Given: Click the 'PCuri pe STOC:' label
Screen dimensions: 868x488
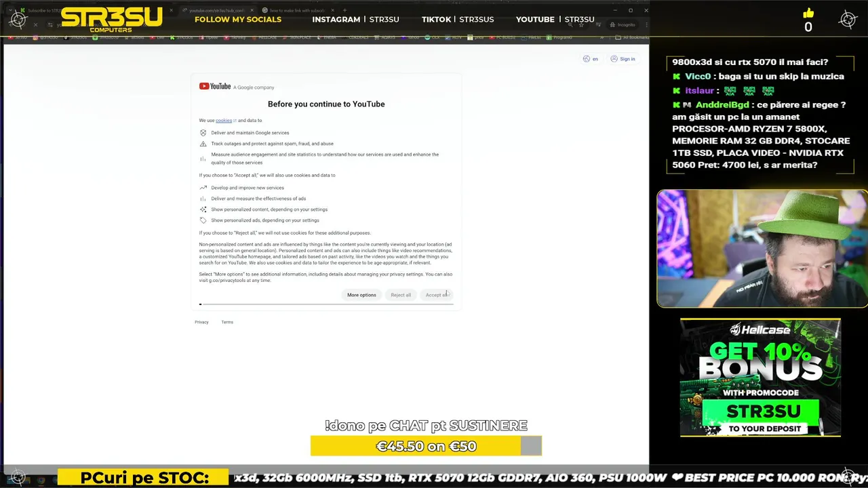Looking at the screenshot, I should click(x=144, y=478).
